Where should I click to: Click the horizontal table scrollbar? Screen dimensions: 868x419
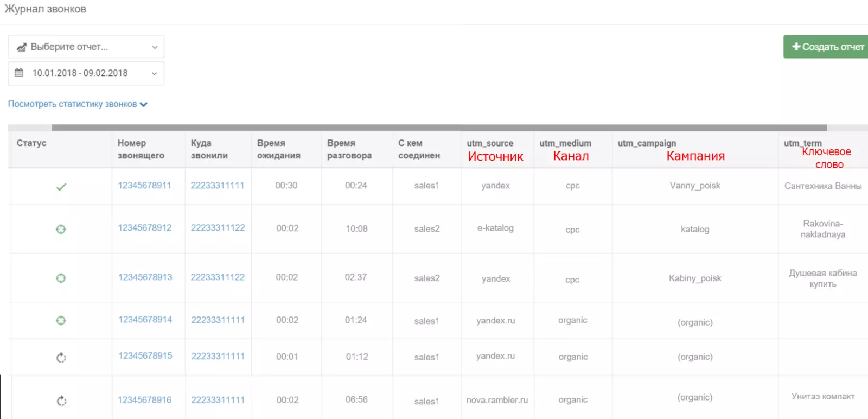click(439, 128)
